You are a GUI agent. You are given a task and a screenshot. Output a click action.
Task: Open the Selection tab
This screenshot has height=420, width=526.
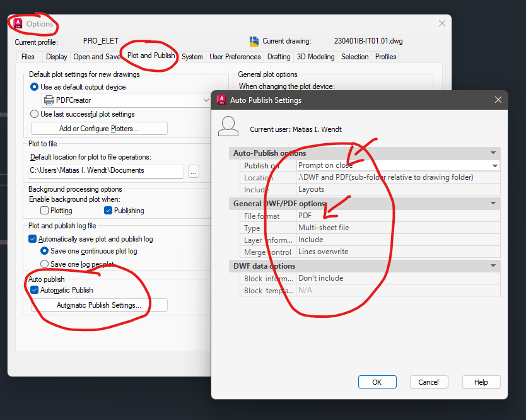click(x=355, y=57)
